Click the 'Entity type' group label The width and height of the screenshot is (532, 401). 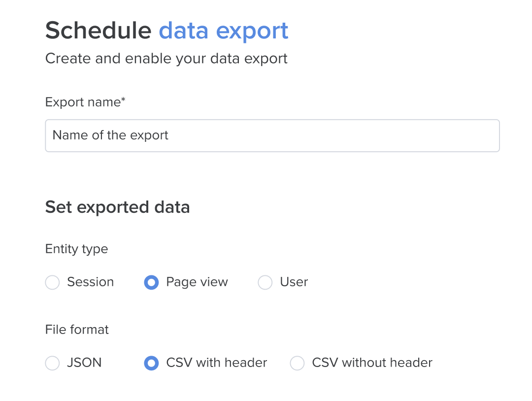tap(77, 249)
